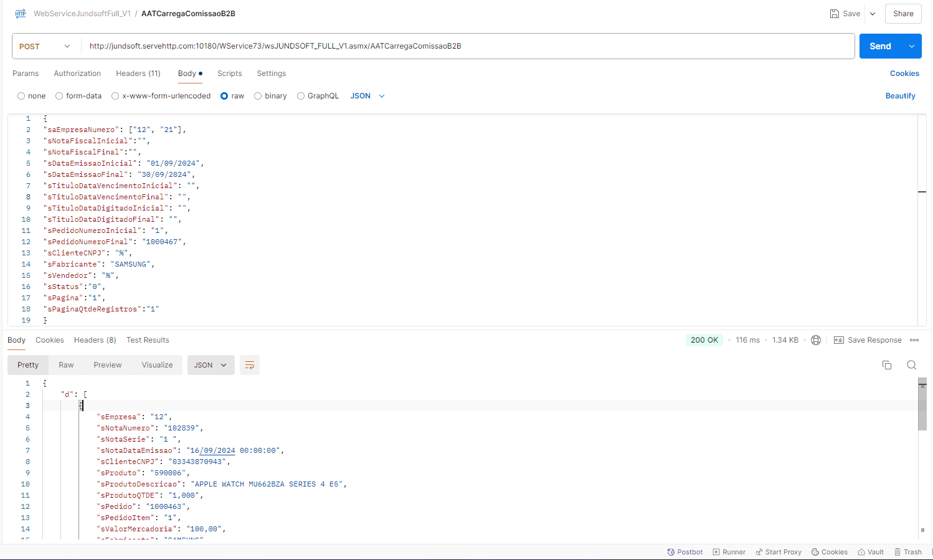The image size is (933, 560).
Task: Open response Headers (8) tab
Action: (95, 340)
